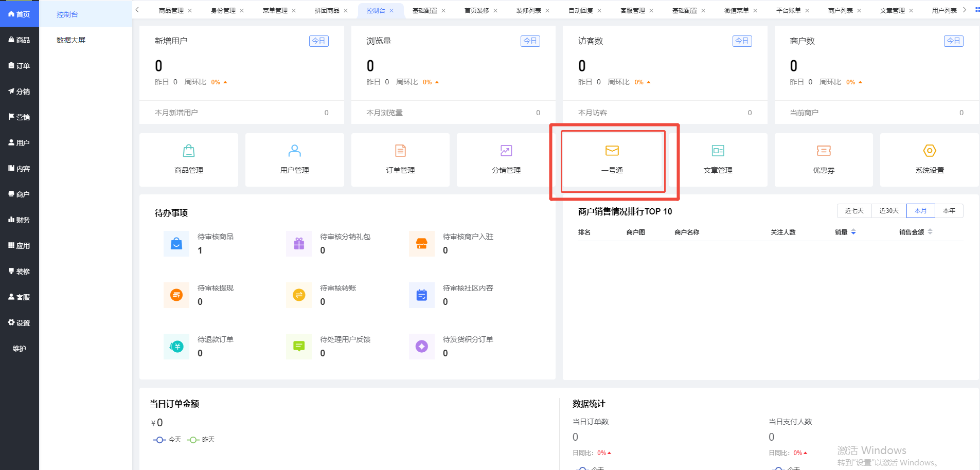980x470 pixels.
Task: Open the 订单管理 shortcut card
Action: 400,160
